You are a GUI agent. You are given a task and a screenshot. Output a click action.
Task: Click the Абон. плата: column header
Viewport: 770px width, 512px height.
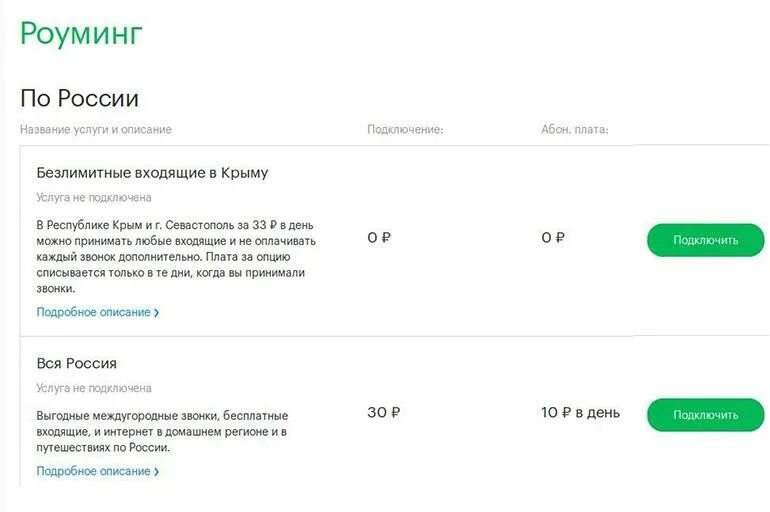click(575, 130)
